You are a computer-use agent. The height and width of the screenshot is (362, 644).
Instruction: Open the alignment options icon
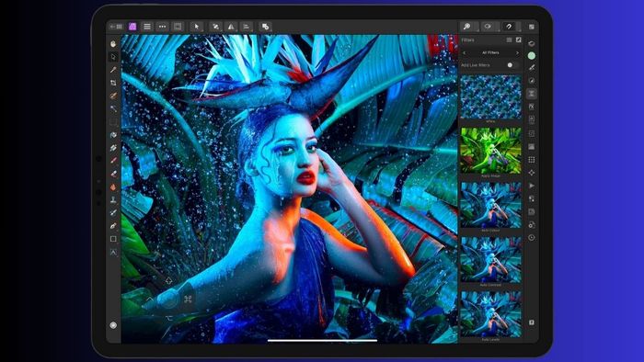247,27
